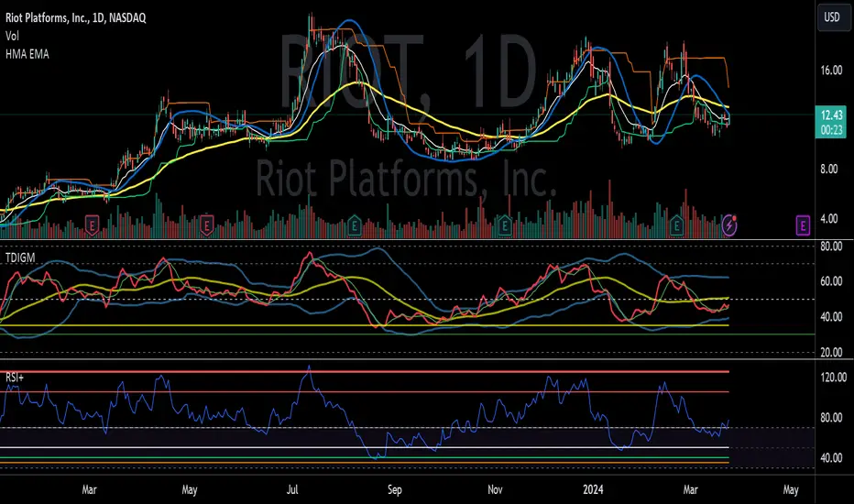Select the HMA EMA indicator legend
This screenshot has width=854, height=504.
pyautogui.click(x=27, y=54)
